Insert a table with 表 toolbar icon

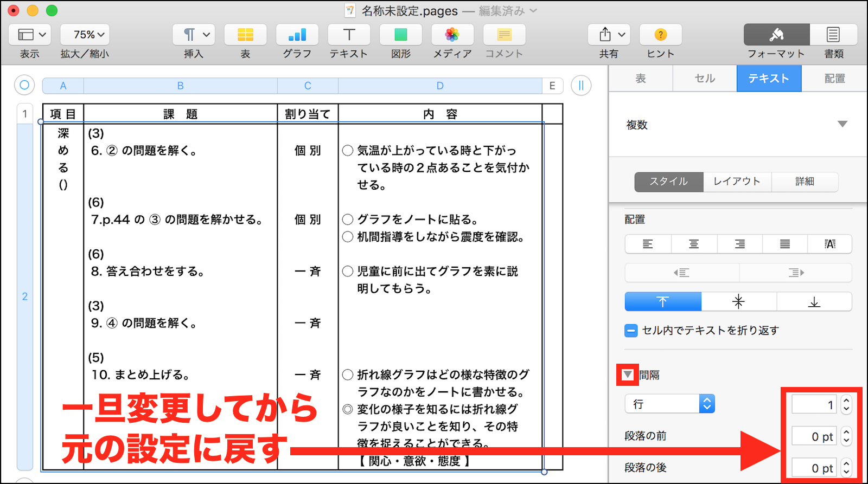245,35
